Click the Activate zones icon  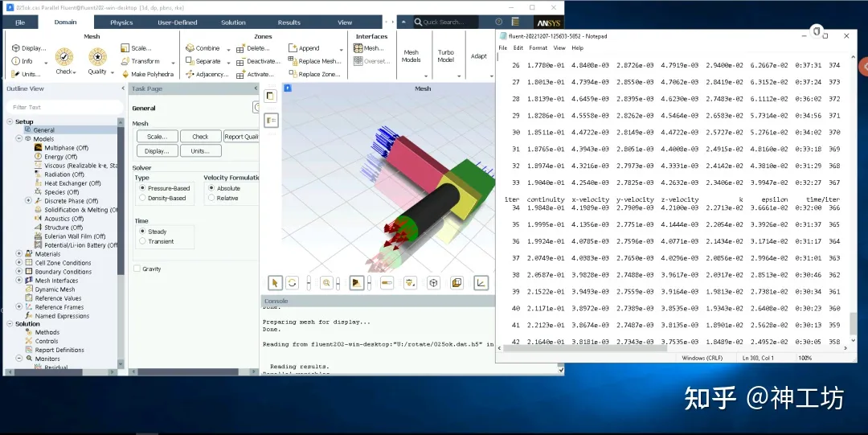240,74
